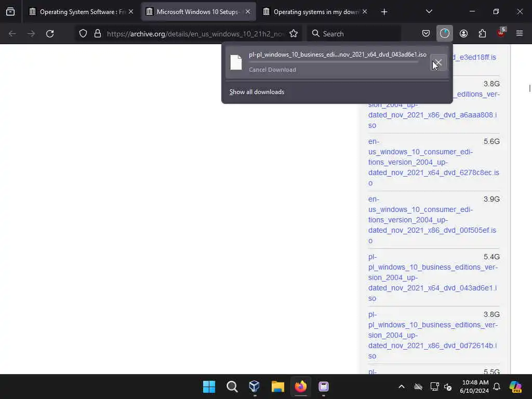Open the en-us consumer editions x64 6278c8ec ISO link
This screenshot has height=399, width=532.
434,162
